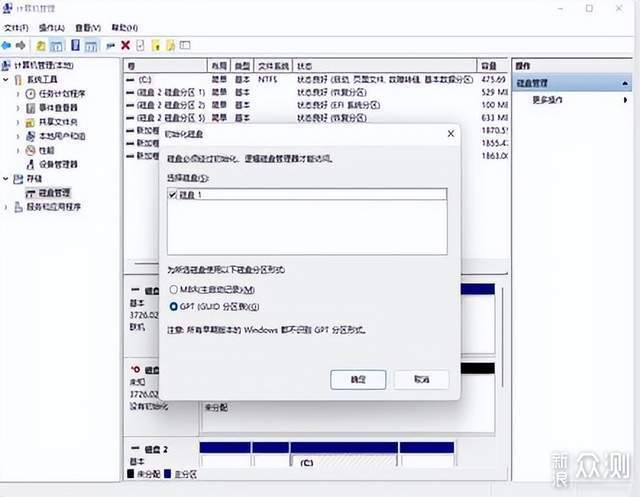Expand the 共享文件夹 node

18,122
